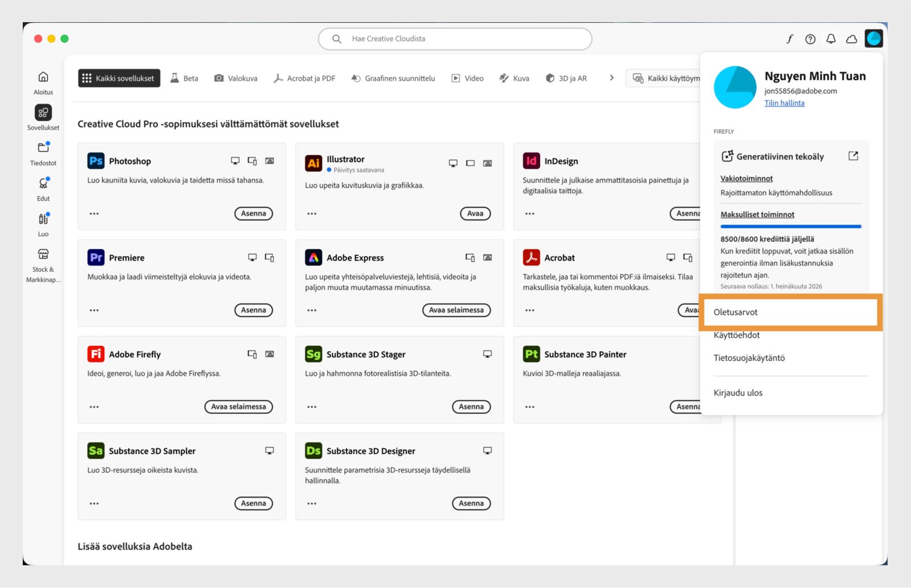
Task: Click the desktop platform icon on Photoshop card
Action: point(235,161)
